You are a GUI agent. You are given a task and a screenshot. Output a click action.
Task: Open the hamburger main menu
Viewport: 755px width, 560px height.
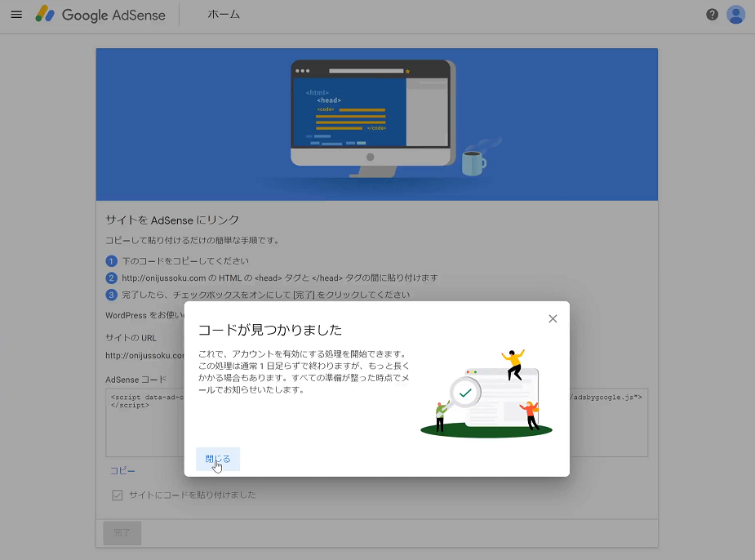point(16,15)
